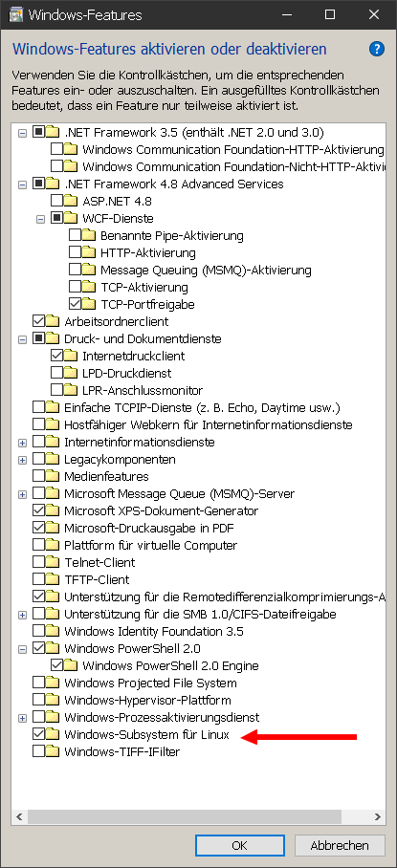
Task: Click the folder icon beside Arbeitsordnerclient
Action: coord(52,321)
